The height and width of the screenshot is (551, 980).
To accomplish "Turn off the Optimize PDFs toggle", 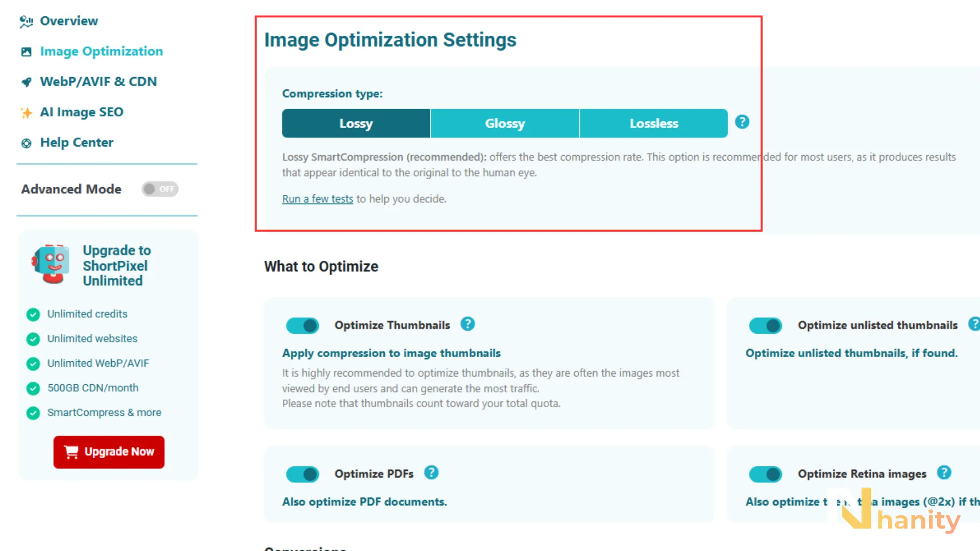I will (x=303, y=474).
